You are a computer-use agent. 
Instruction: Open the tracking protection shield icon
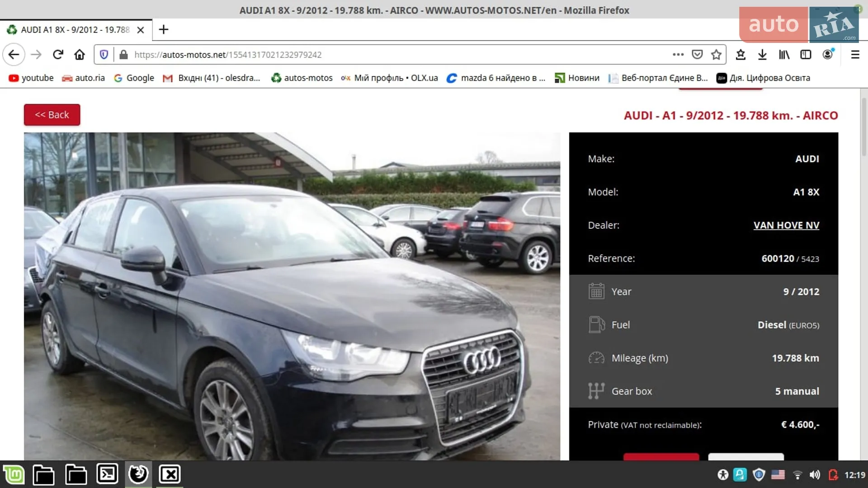(x=104, y=55)
